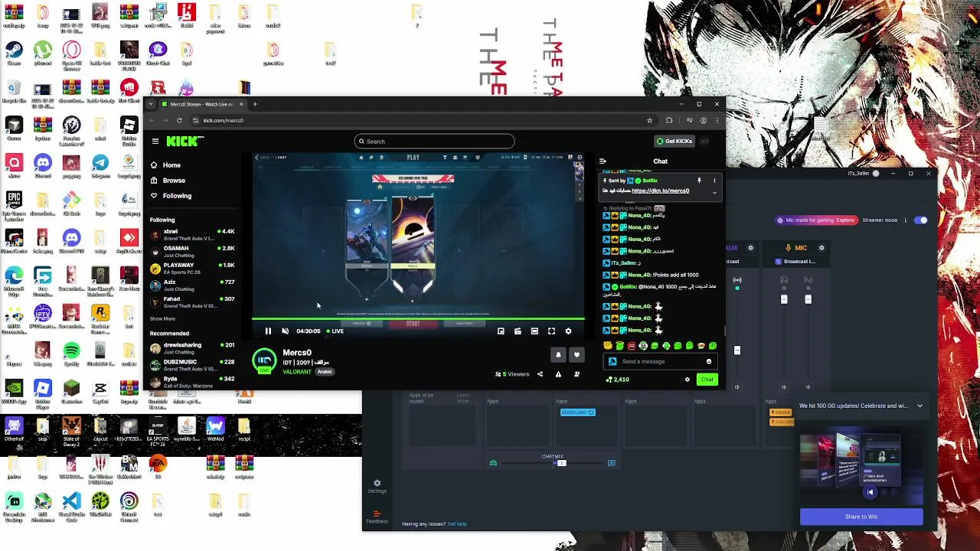
Task: Open PLAYAWAY followed channel
Action: coord(193,268)
